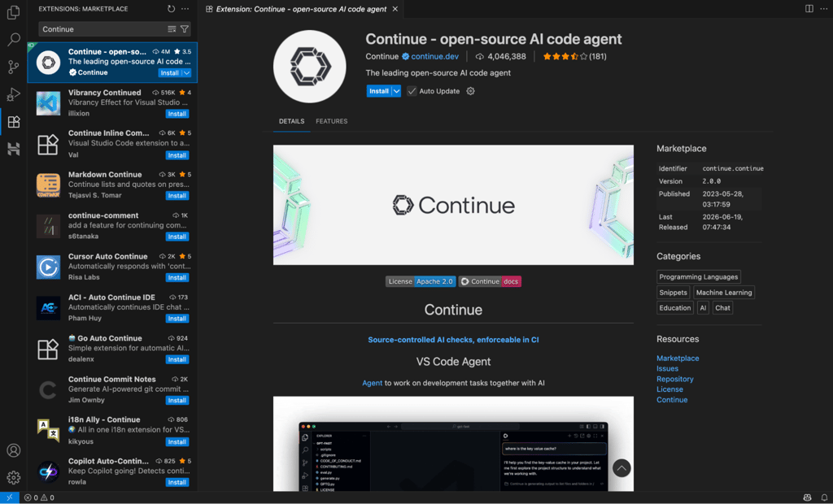Open the extension settings gear beside Auto Update

470,91
